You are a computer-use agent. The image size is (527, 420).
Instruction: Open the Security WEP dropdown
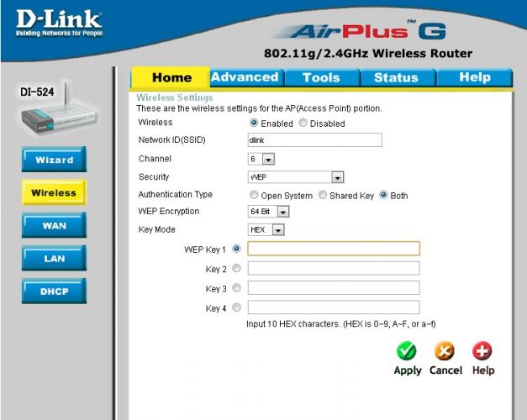pyautogui.click(x=296, y=177)
